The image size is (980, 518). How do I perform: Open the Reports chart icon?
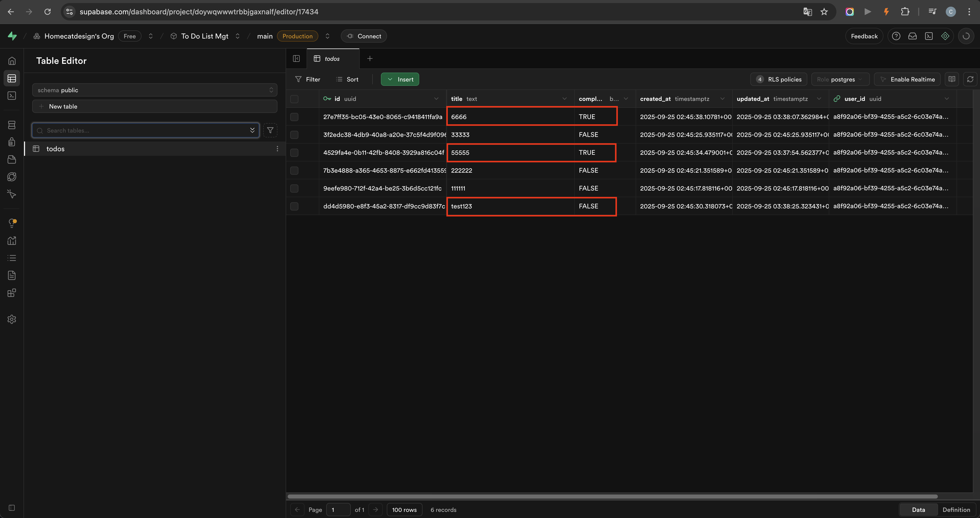coord(12,241)
